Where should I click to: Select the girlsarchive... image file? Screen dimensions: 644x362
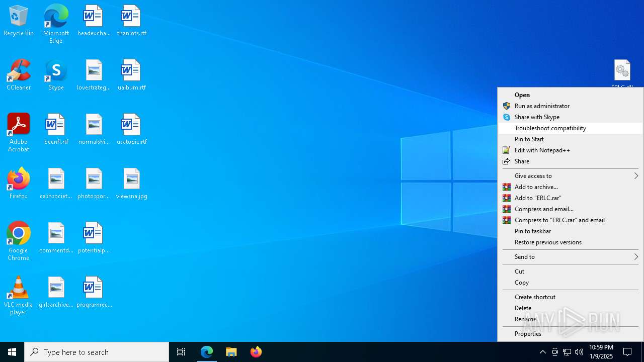pyautogui.click(x=56, y=292)
